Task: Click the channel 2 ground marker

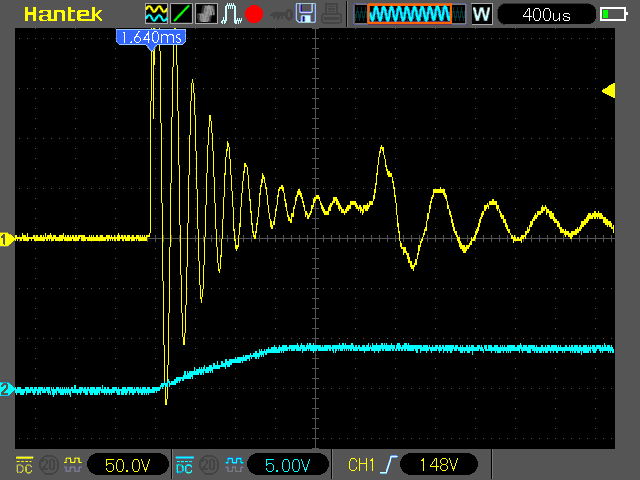Action: point(7,390)
